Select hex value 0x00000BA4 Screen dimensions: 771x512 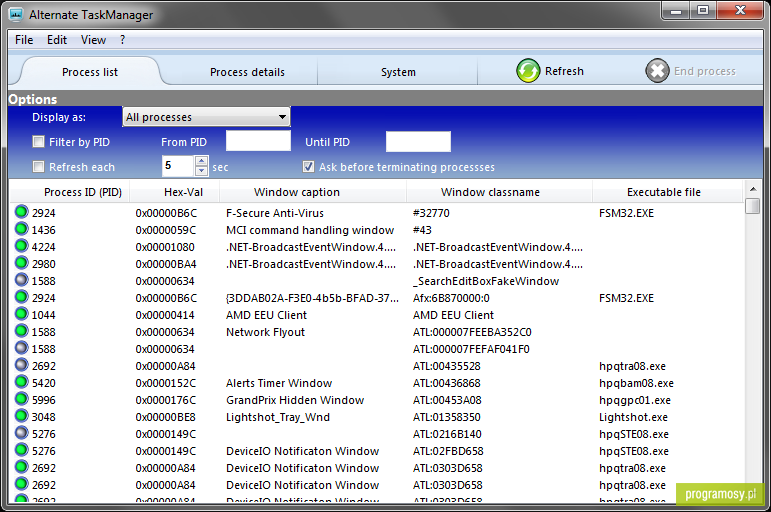[166, 264]
